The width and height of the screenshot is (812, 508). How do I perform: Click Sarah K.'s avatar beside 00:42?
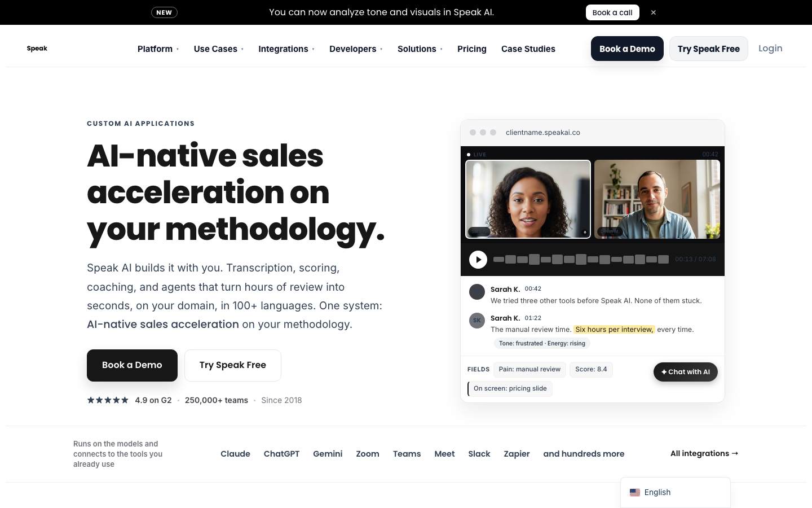pos(477,292)
